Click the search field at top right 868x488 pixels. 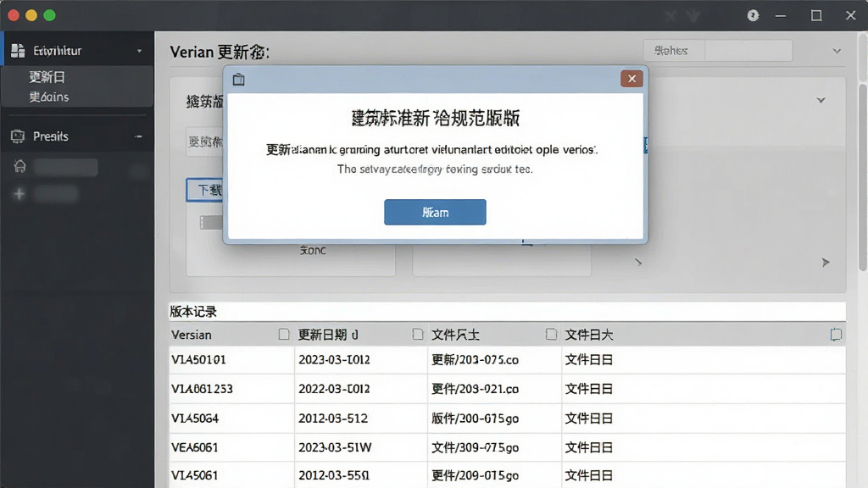[x=718, y=50]
